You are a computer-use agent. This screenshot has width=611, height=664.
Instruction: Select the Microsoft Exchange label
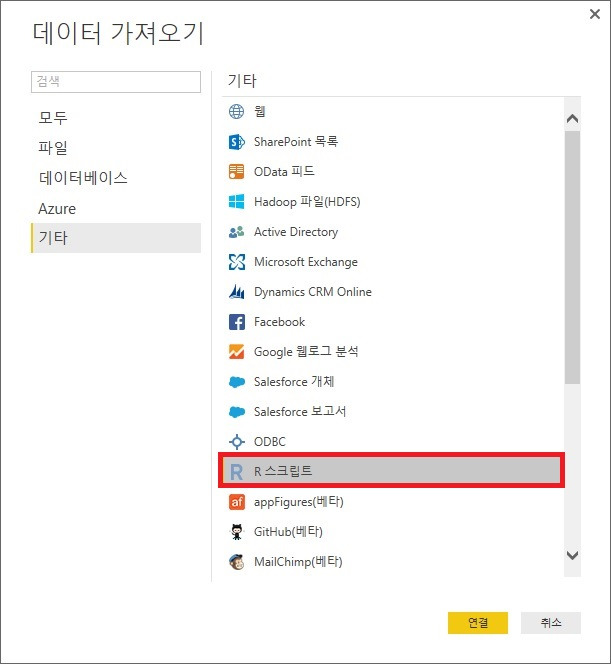[x=306, y=262]
